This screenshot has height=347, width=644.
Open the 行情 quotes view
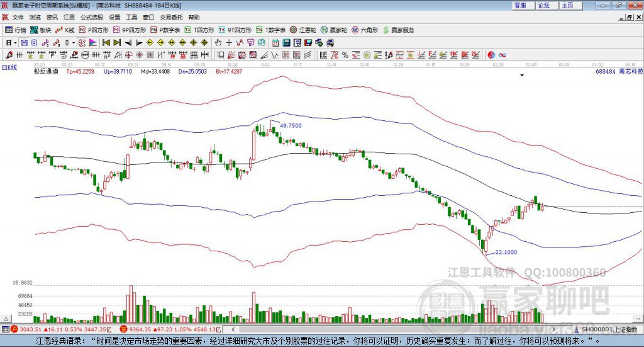(16, 30)
